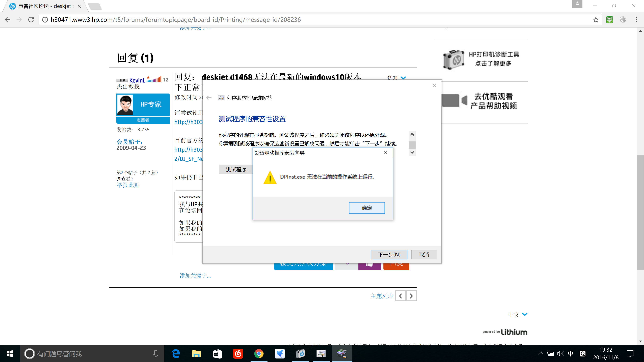The width and height of the screenshot is (644, 362).
Task: Open the HP printer installer taskbar icon
Action: 300,354
